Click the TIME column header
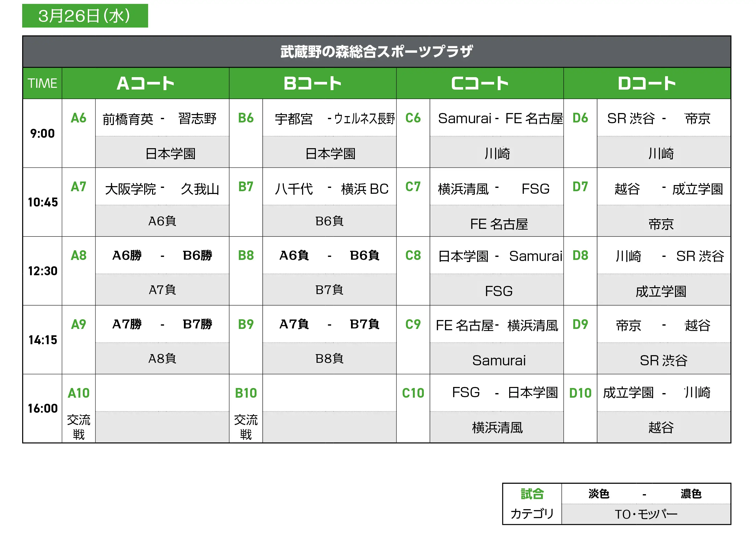This screenshot has width=756, height=541. (x=42, y=83)
